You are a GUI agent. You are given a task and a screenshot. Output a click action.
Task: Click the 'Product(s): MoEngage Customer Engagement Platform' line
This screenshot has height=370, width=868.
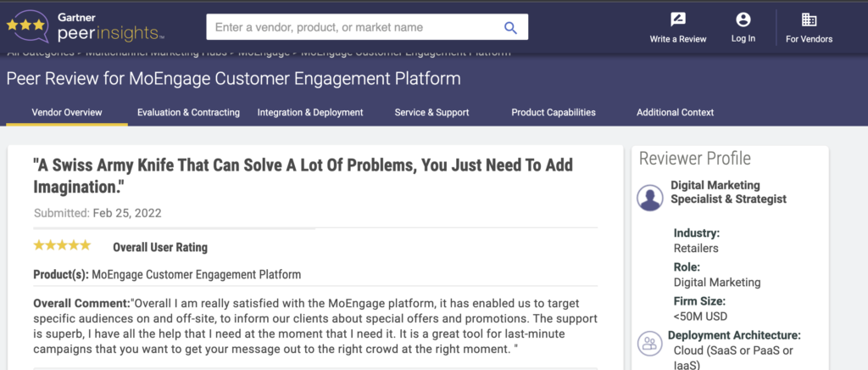click(167, 274)
